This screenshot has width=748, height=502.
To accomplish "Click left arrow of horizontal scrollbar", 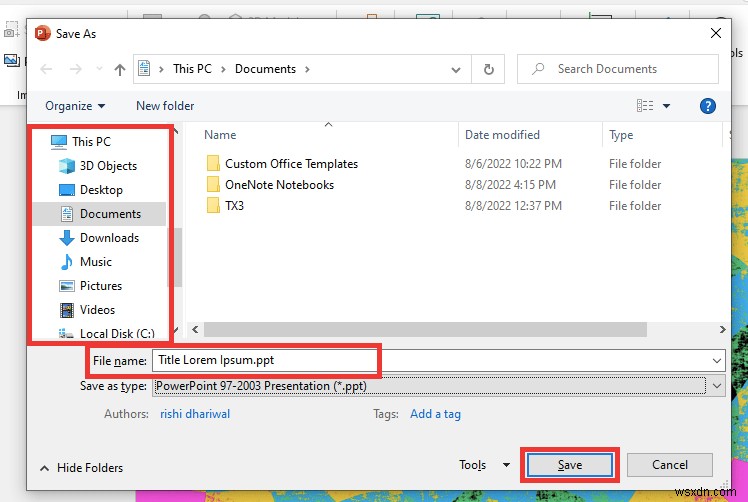I will [x=195, y=329].
